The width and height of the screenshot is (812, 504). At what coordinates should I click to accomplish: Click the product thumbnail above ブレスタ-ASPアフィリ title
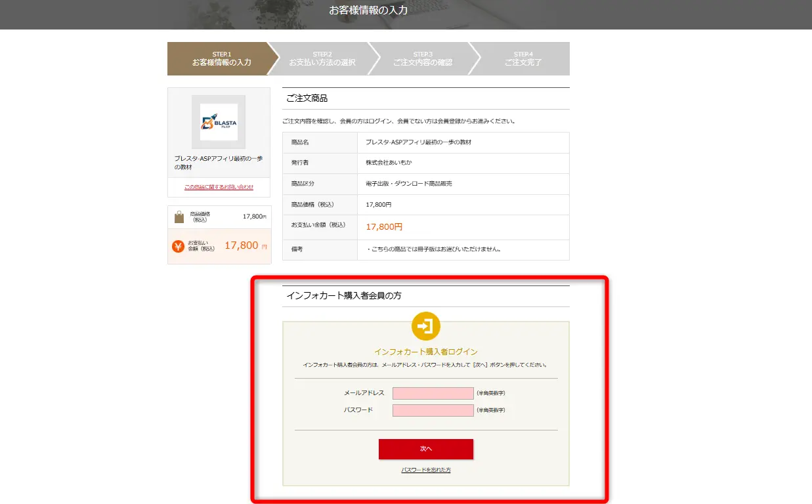pos(219,121)
